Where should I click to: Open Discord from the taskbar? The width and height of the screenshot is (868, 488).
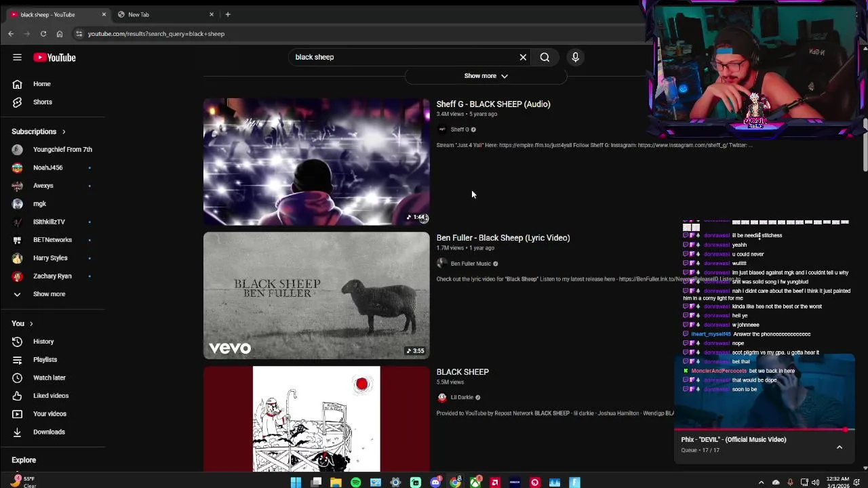(x=435, y=483)
